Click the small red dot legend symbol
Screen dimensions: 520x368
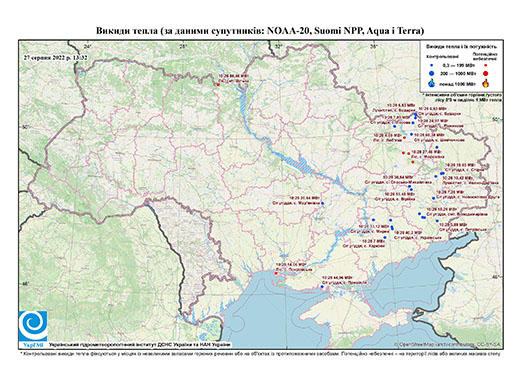pyautogui.click(x=486, y=65)
